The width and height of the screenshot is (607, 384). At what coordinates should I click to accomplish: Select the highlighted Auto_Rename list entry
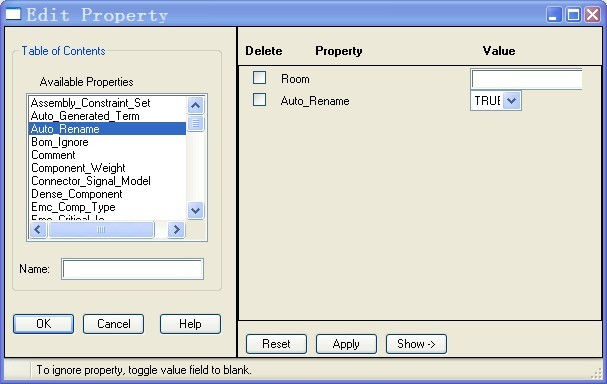[x=107, y=129]
